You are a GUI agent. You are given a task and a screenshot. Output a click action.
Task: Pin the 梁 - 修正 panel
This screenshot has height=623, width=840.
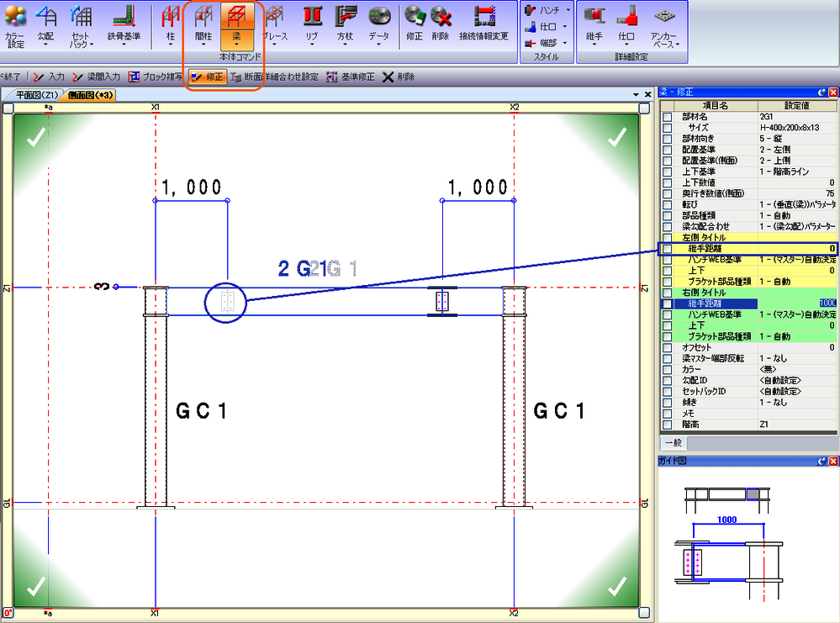pos(822,92)
